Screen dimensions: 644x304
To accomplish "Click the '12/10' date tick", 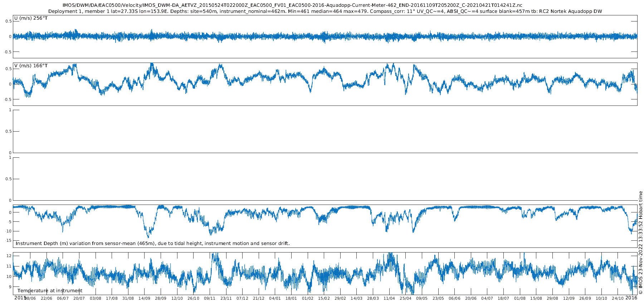I will (x=177, y=299).
